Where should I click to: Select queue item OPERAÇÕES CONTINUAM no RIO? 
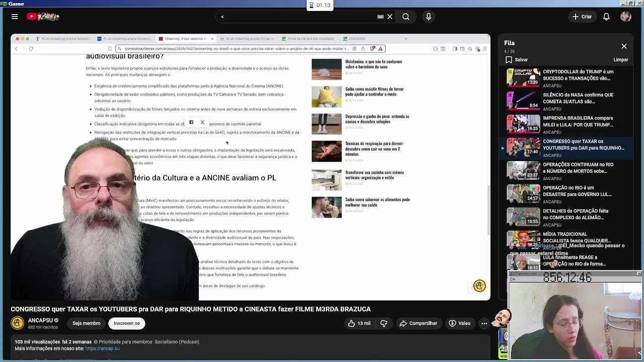[567, 171]
